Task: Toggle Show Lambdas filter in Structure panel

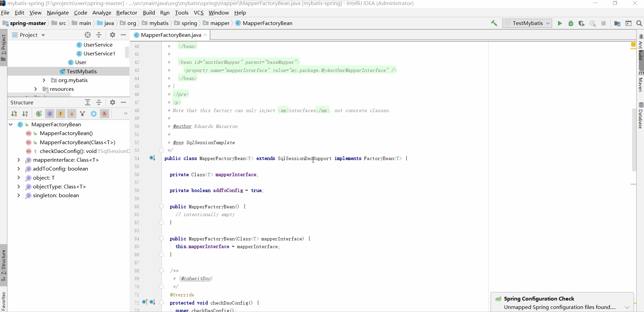Action: point(105,114)
